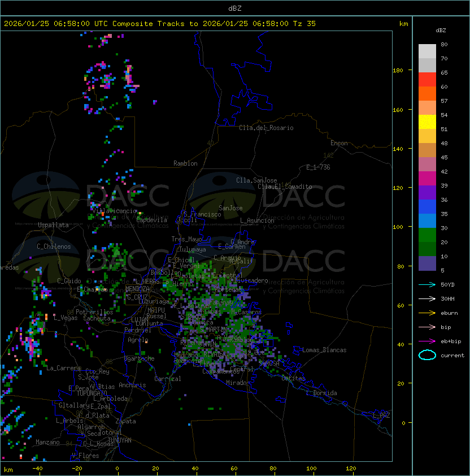Pick the bright yellow 51-54 dBZ swatch
470x476 pixels.
coord(427,122)
